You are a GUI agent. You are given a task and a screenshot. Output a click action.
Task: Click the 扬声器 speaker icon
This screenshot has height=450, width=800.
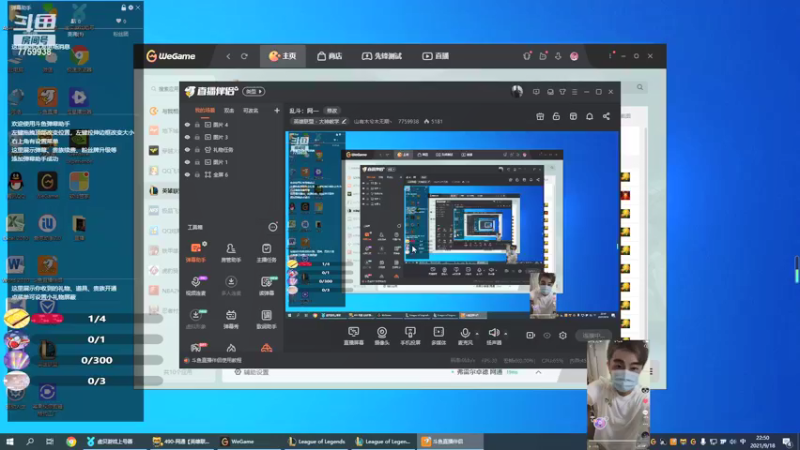tap(493, 334)
